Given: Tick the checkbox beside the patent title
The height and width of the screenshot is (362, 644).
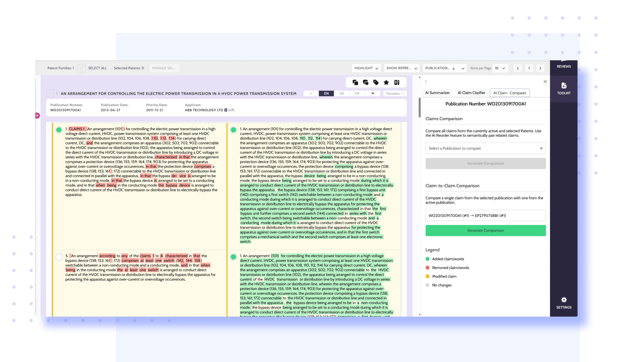Looking at the screenshot, I should tap(50, 93).
